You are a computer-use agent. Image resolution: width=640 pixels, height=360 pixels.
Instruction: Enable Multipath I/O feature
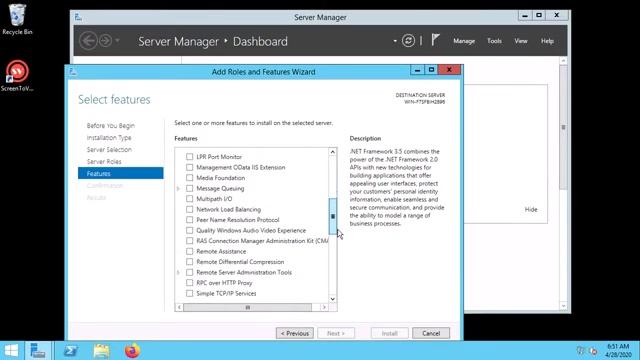[189, 199]
